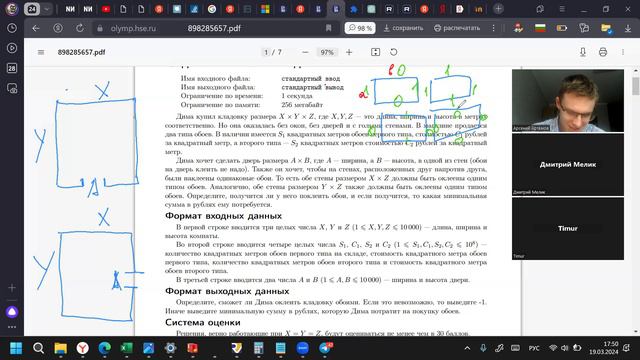Open Calculator from taskbar

point(258,348)
